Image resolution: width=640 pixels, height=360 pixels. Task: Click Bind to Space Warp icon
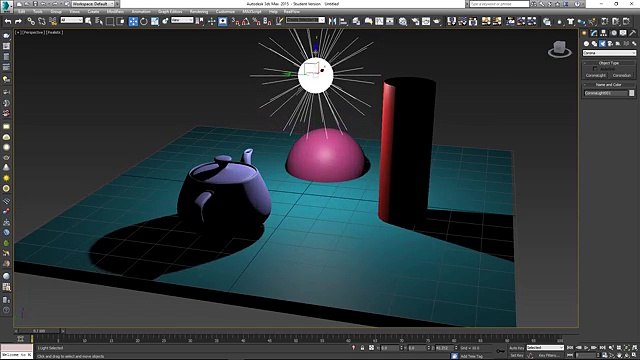[52, 21]
